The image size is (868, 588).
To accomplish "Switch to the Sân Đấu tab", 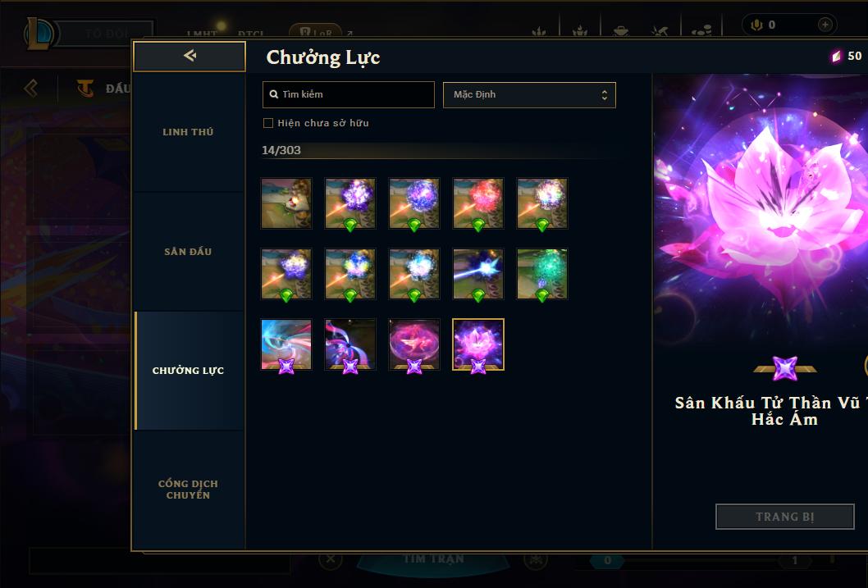I will click(188, 252).
